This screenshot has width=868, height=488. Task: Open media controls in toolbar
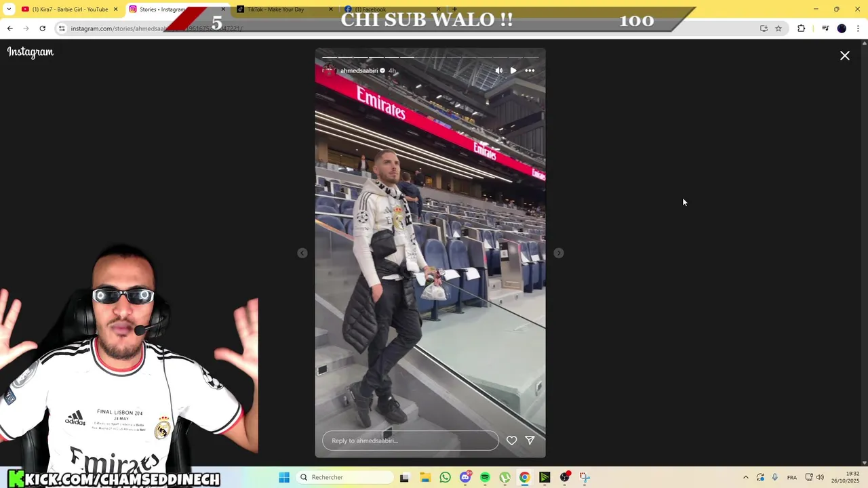pyautogui.click(x=825, y=28)
